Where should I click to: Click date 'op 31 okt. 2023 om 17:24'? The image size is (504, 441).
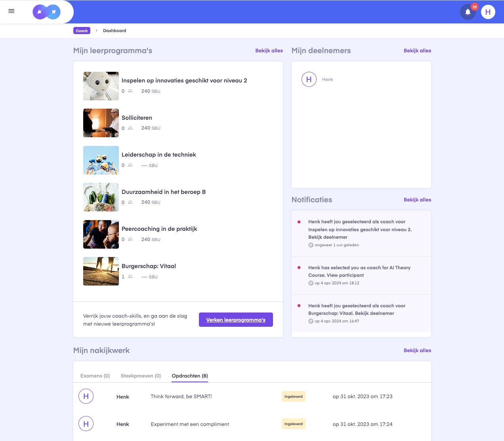(363, 424)
